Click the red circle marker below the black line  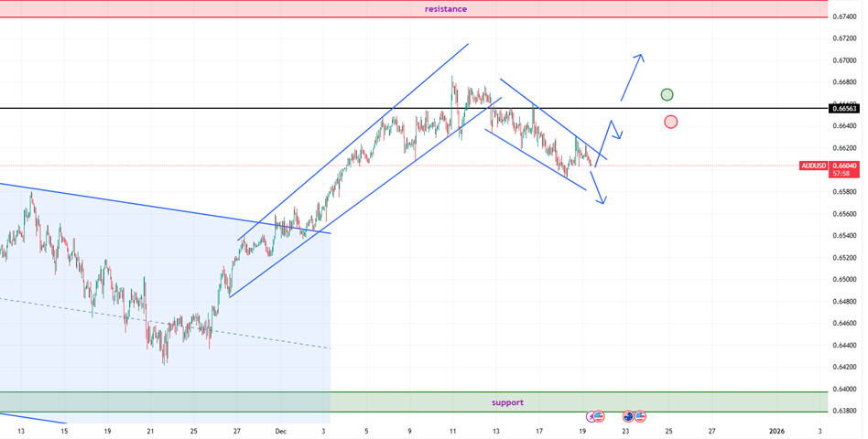[x=671, y=122]
